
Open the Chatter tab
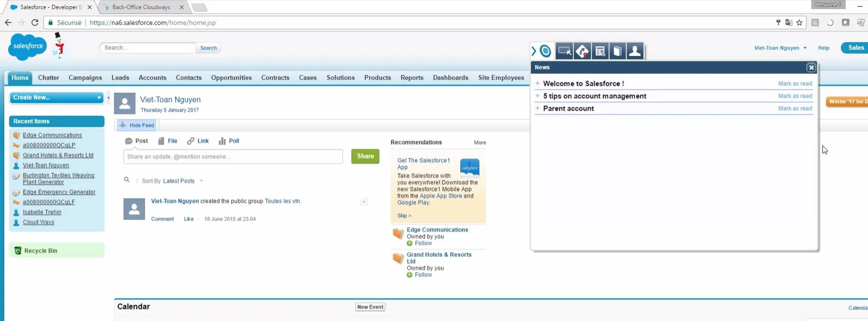pyautogui.click(x=49, y=77)
